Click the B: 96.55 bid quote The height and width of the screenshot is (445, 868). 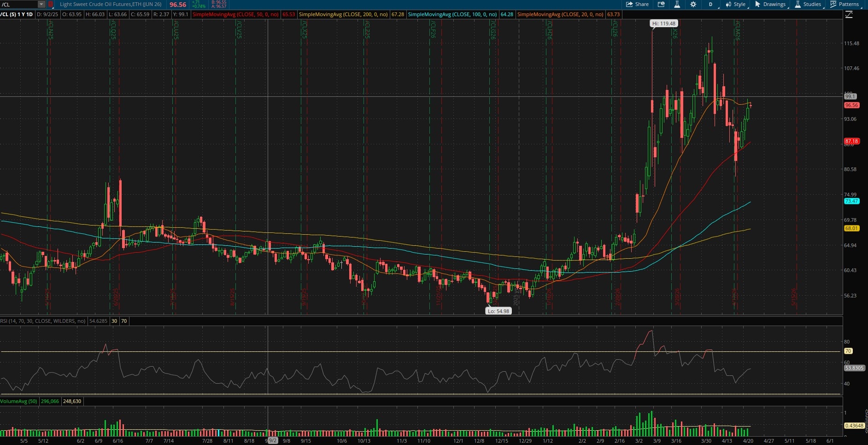coord(219,2)
